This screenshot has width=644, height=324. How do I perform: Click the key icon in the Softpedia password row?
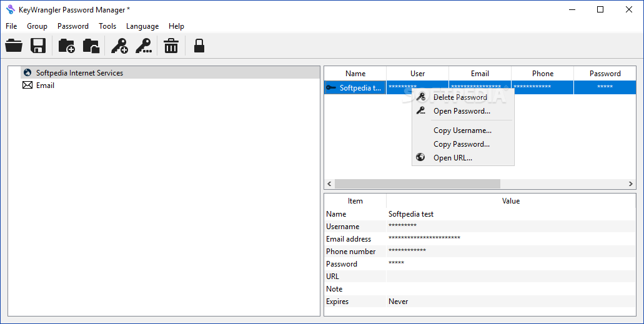tap(330, 87)
